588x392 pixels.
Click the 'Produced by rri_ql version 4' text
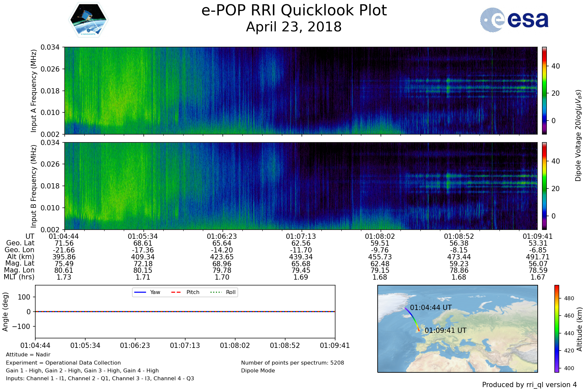click(529, 385)
